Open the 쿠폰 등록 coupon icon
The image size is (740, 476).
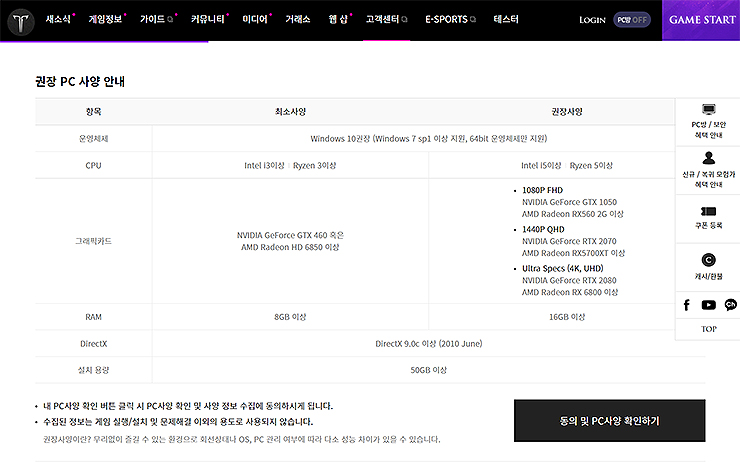(708, 211)
